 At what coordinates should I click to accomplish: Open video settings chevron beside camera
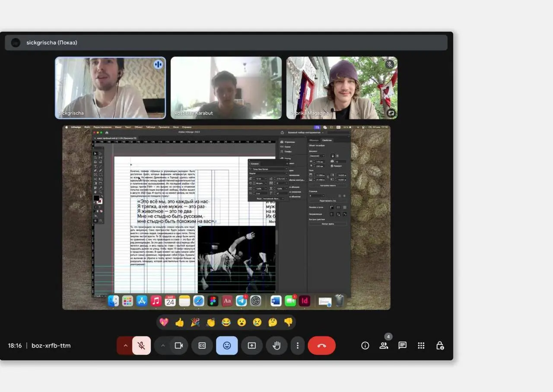[x=163, y=345]
